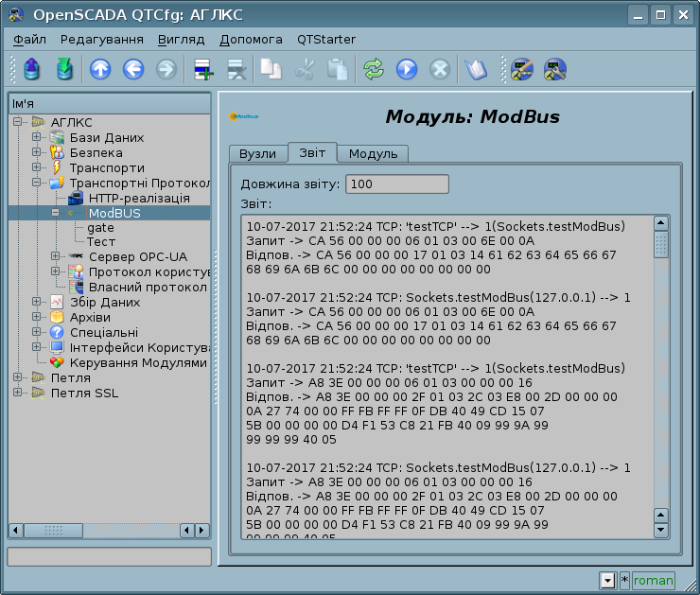
Task: Refresh the page with green arrows icon
Action: click(x=374, y=69)
